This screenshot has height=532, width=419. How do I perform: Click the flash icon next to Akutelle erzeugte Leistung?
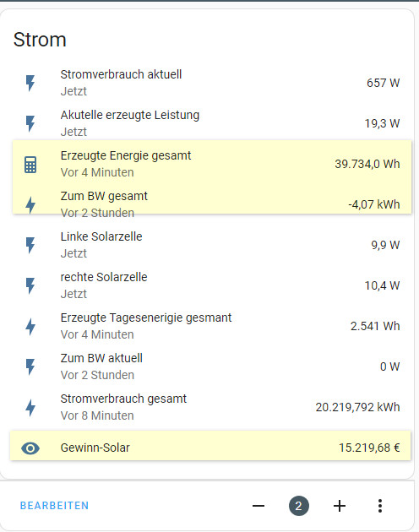(x=30, y=123)
